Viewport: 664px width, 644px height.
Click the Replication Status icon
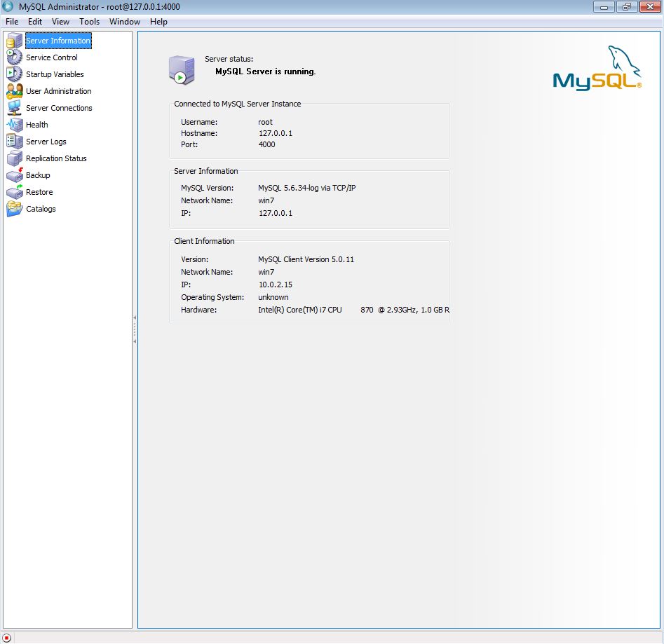coord(15,158)
